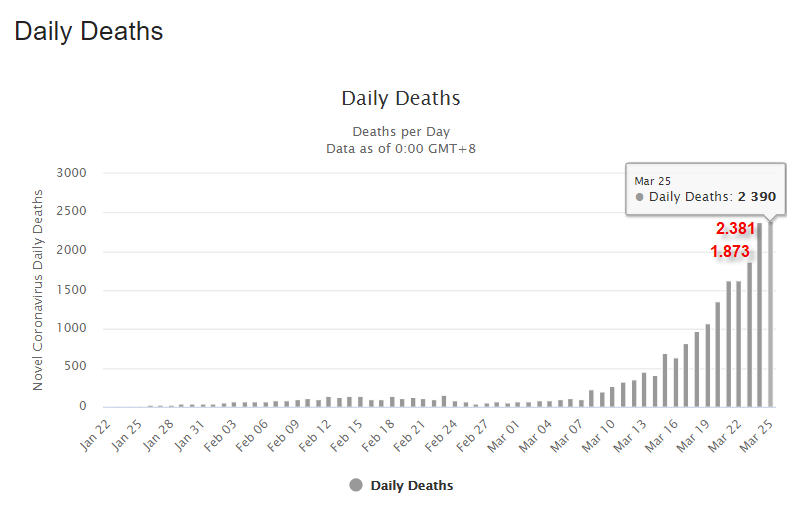
Task: Click the Mar 25 tooltip box
Action: pyautogui.click(x=705, y=189)
